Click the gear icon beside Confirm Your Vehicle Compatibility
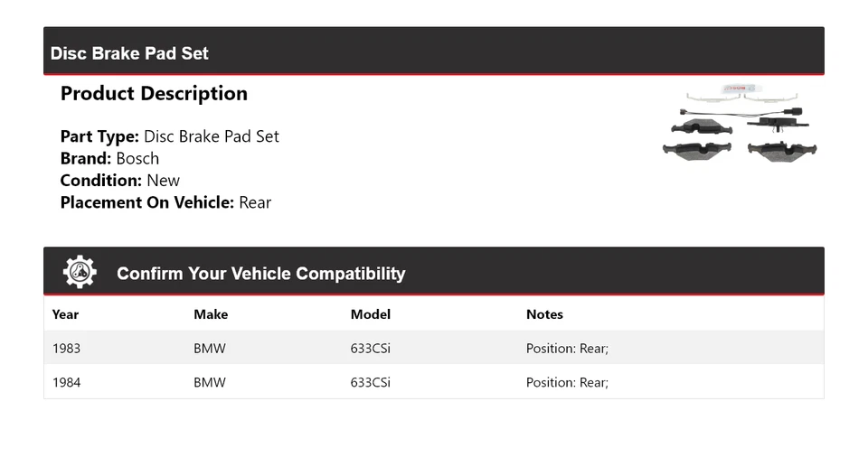 [x=80, y=272]
